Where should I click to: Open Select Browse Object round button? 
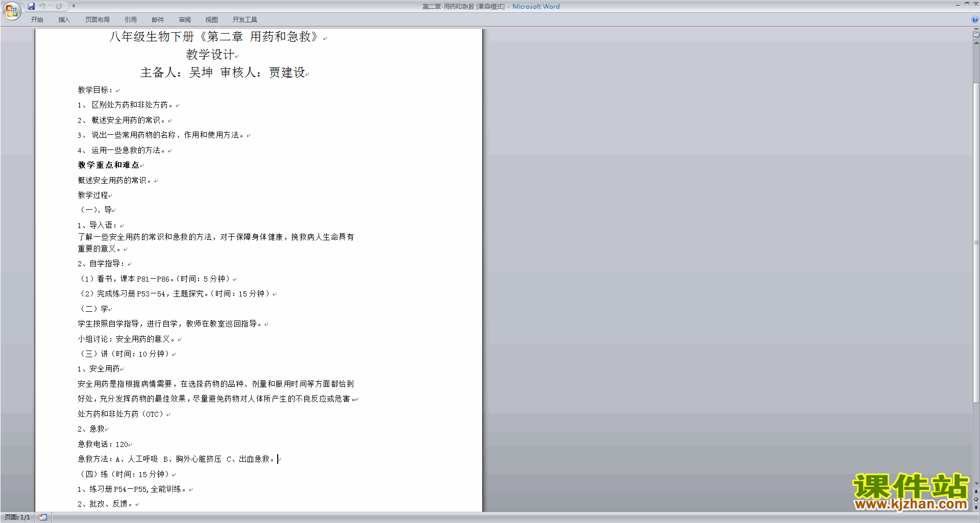[x=976, y=500]
